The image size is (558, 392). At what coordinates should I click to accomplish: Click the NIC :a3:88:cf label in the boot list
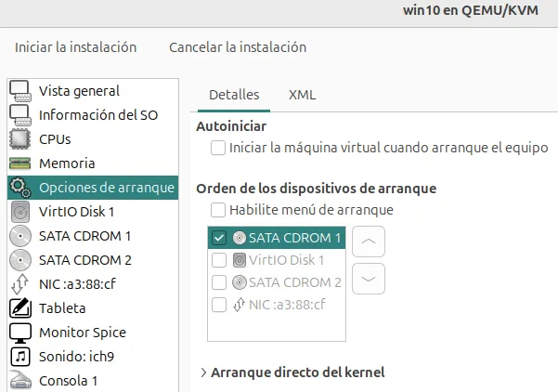point(287,305)
